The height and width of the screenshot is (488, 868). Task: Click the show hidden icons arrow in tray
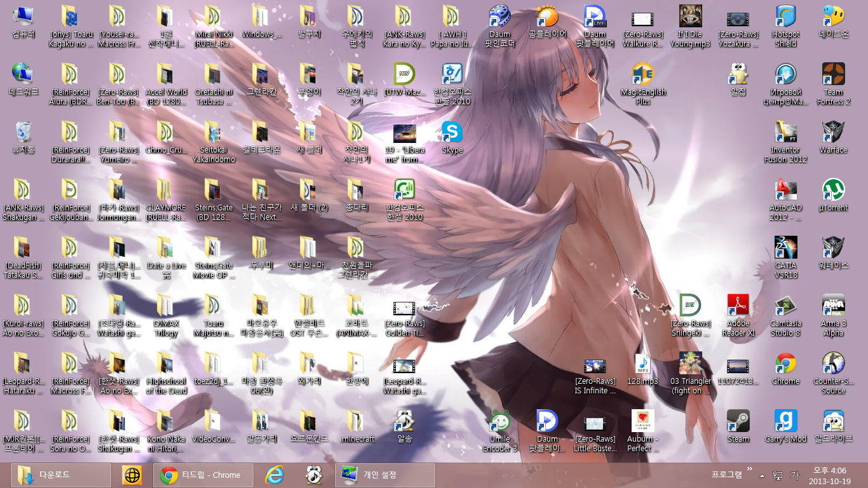coord(763,475)
